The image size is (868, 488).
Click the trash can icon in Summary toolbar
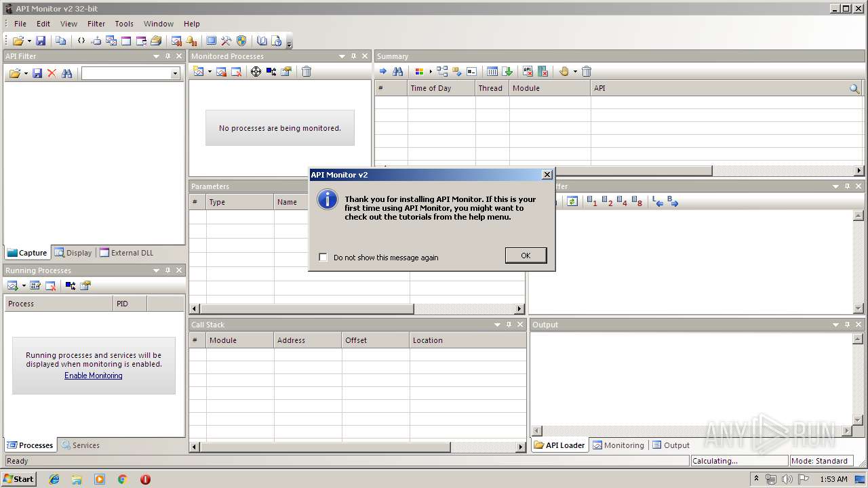click(x=587, y=71)
